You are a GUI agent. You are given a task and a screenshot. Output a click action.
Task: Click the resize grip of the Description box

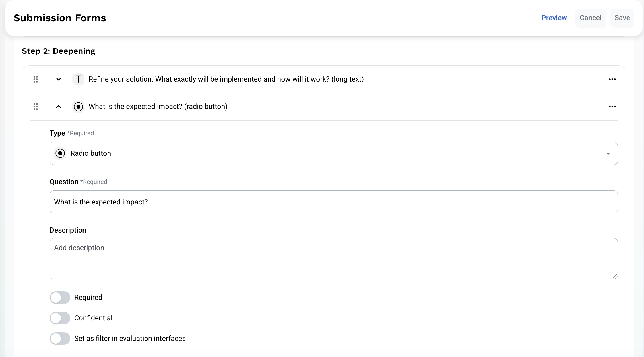[x=615, y=276]
